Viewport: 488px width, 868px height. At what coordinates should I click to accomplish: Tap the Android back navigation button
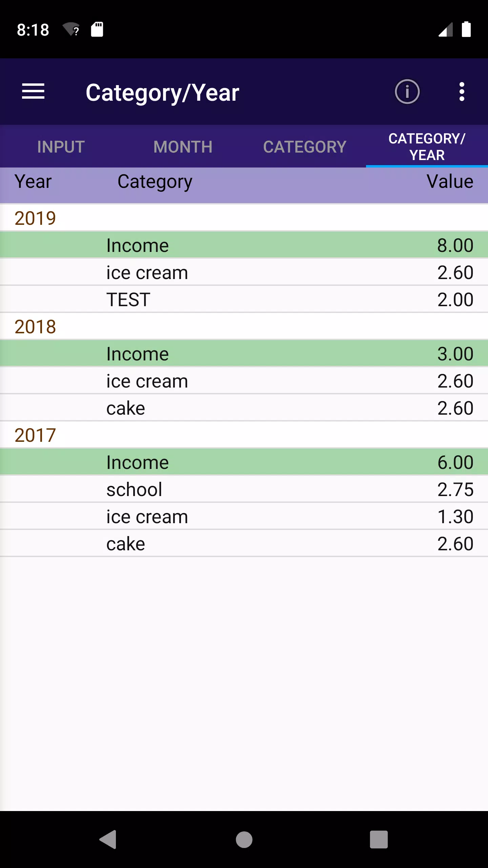click(108, 840)
